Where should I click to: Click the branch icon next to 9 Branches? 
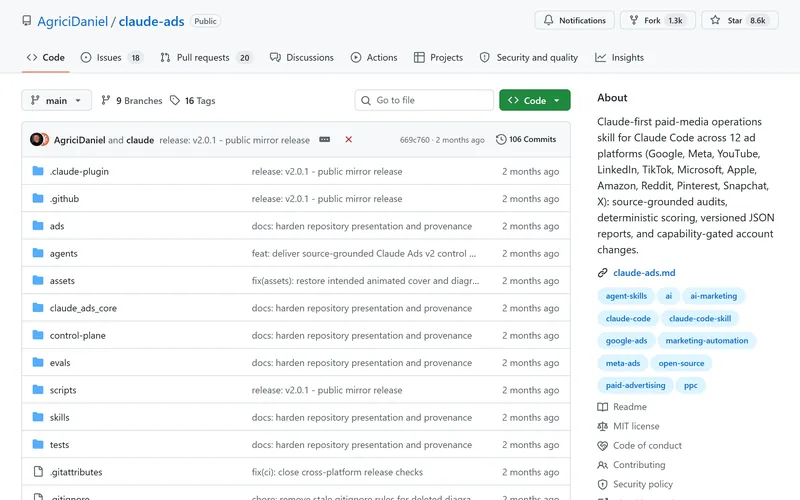point(106,100)
